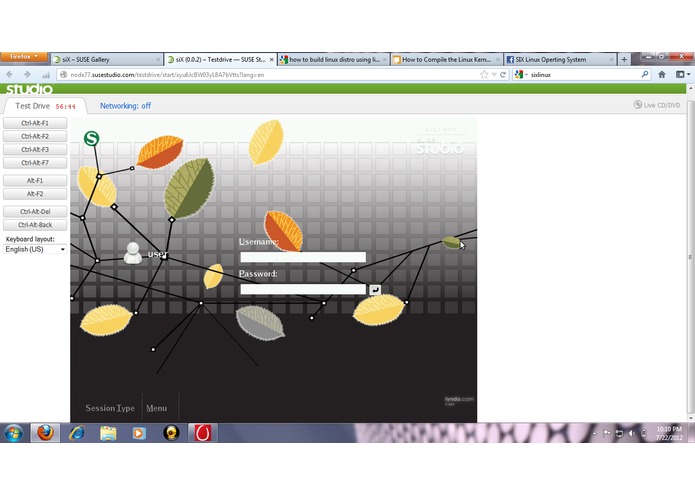Screen dimensions: 695x494
Task: Open the search engine selector dropdown
Action: click(521, 74)
